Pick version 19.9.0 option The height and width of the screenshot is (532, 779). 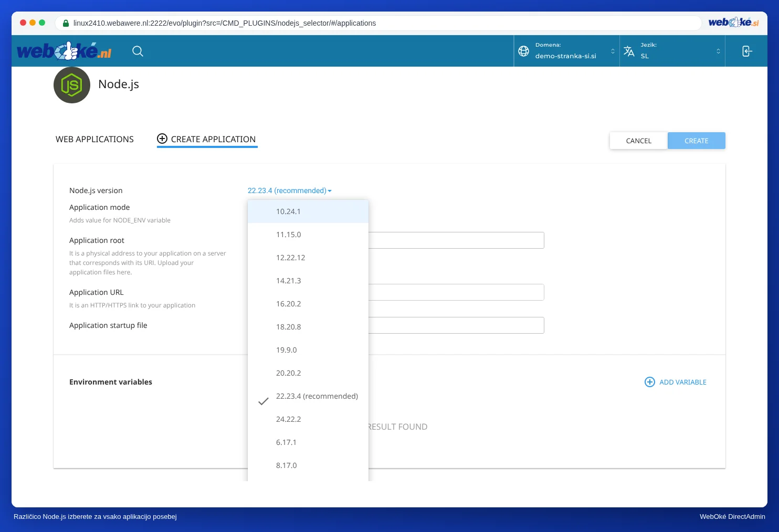[x=308, y=350]
